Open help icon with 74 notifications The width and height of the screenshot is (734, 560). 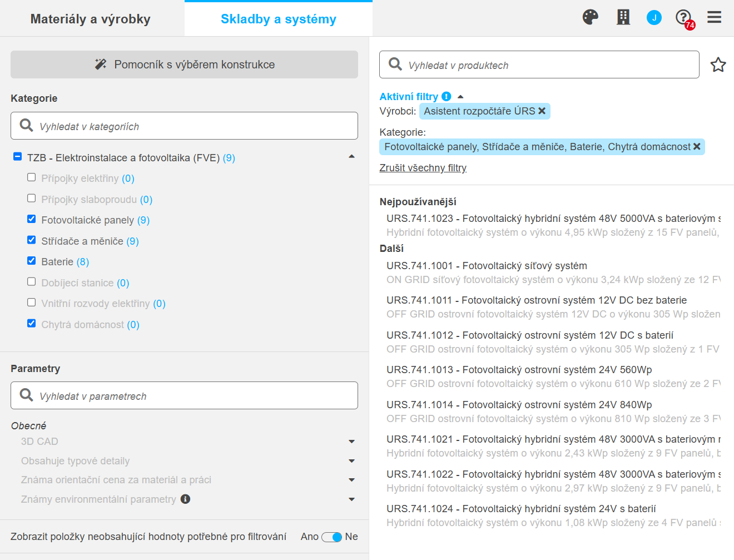684,18
